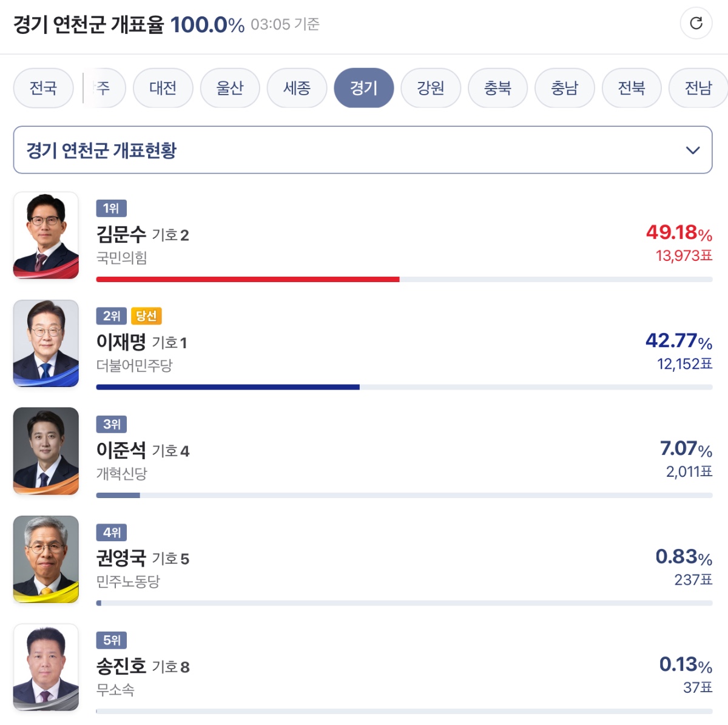Switch to the 대전 tab
The height and width of the screenshot is (725, 728).
coord(163,88)
